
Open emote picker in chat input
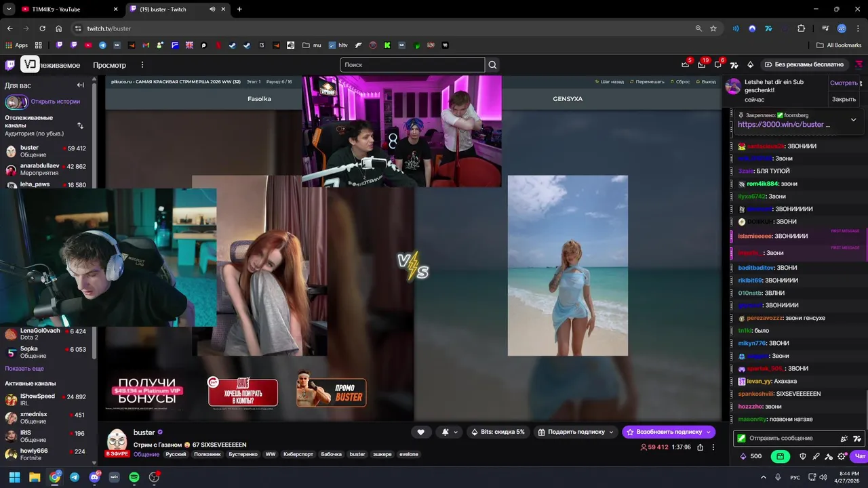[x=844, y=439]
